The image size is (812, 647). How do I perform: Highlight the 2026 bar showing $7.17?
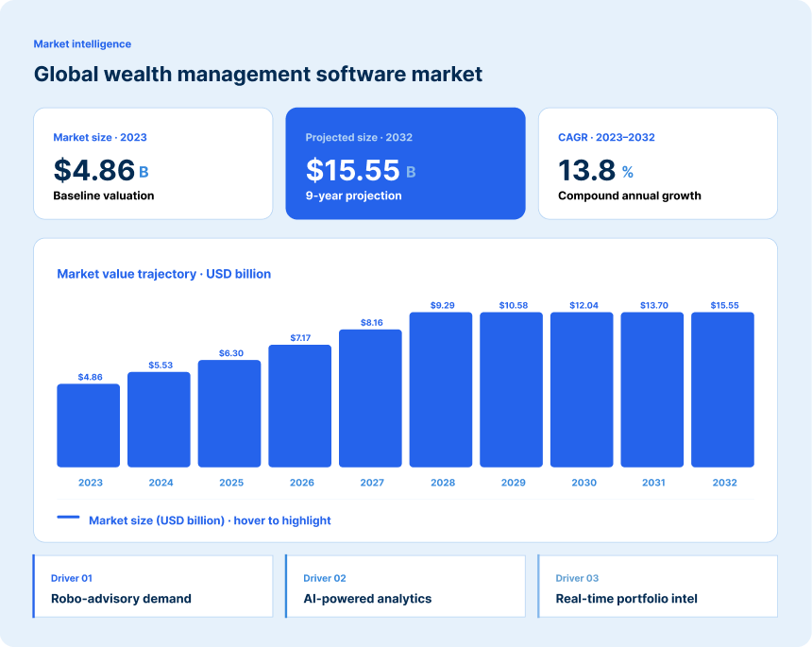(300, 406)
